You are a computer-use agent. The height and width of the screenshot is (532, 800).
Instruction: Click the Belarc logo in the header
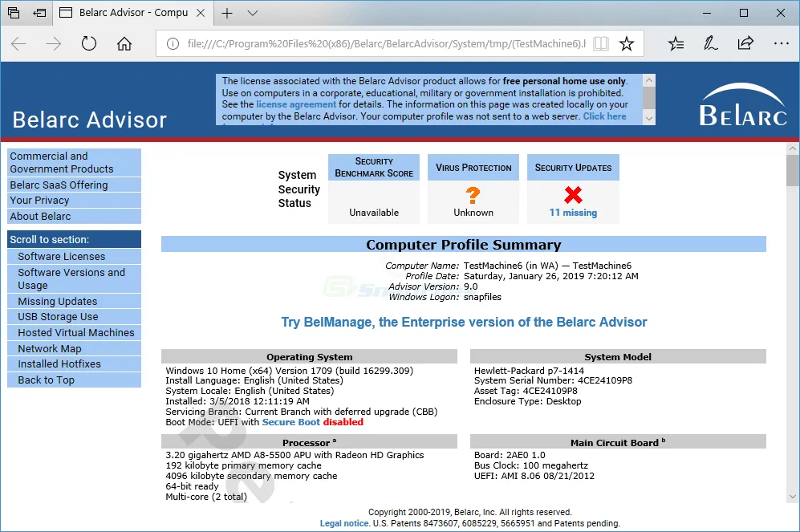click(x=743, y=105)
